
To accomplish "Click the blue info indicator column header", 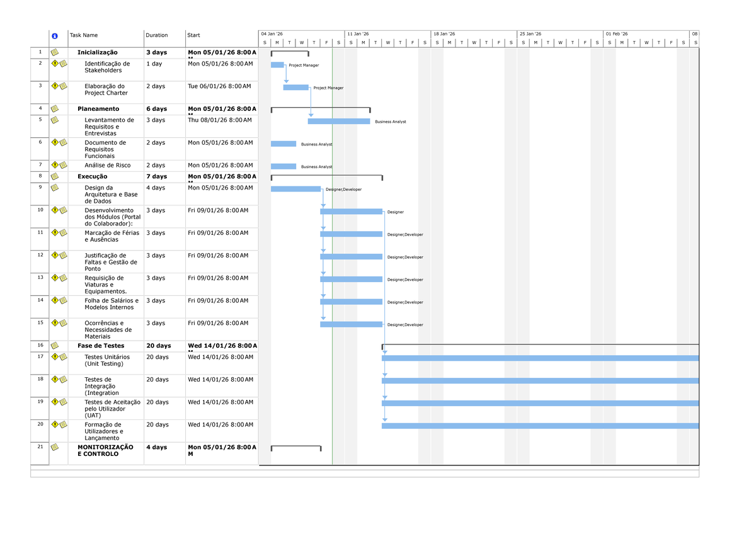I will [x=55, y=36].
